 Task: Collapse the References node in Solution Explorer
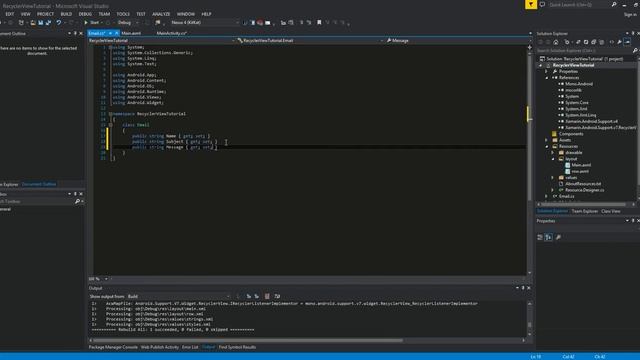[x=547, y=78]
